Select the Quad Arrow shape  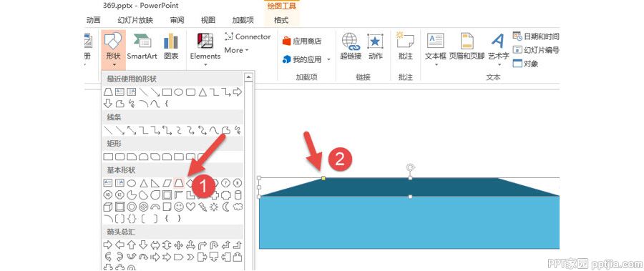pos(179,245)
